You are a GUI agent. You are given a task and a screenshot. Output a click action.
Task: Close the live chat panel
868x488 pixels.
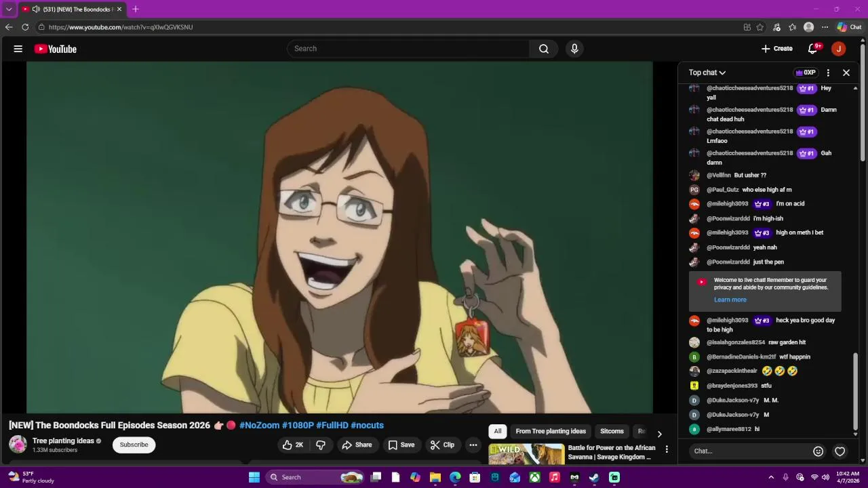pos(846,73)
